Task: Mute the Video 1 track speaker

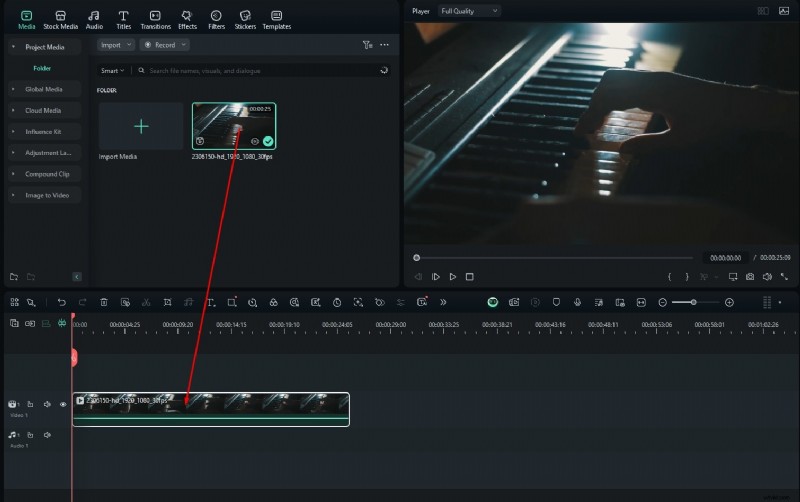Action: click(47, 404)
